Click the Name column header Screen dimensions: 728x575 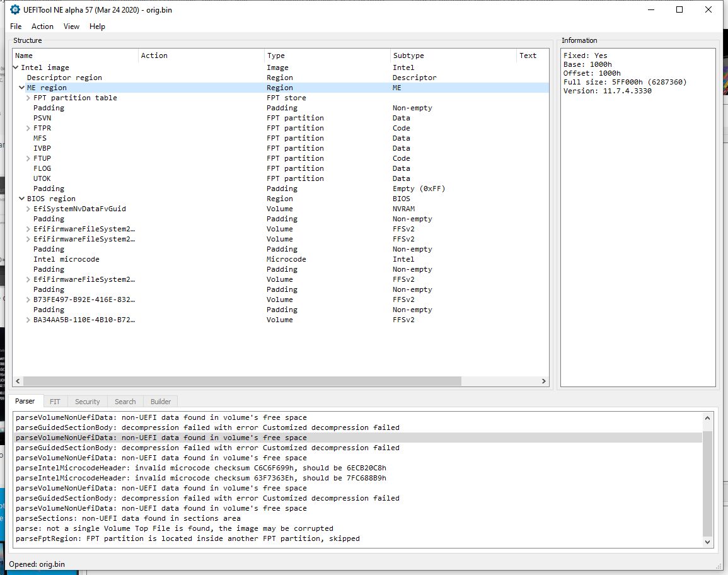[x=24, y=55]
